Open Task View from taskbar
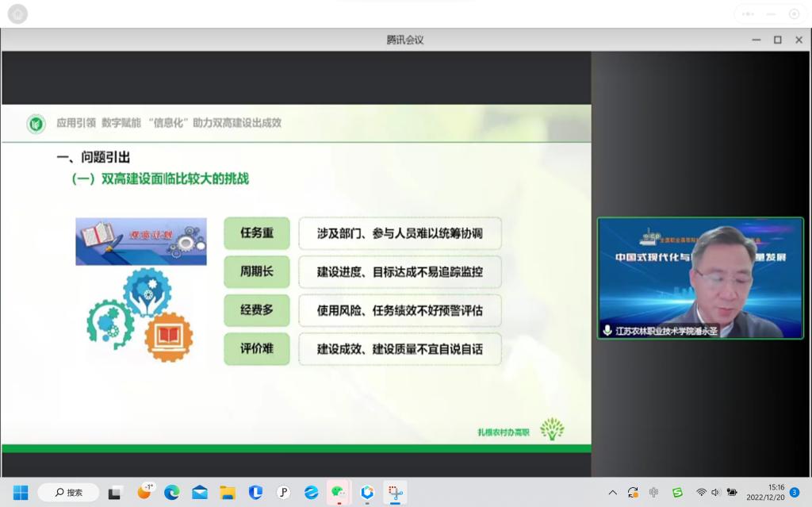The image size is (812, 507). pos(115,493)
